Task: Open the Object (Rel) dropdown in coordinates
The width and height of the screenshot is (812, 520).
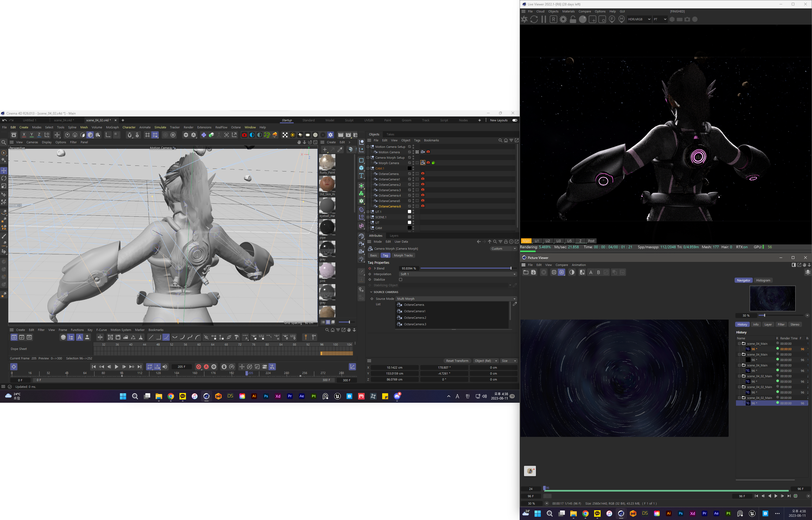Action: tap(486, 361)
